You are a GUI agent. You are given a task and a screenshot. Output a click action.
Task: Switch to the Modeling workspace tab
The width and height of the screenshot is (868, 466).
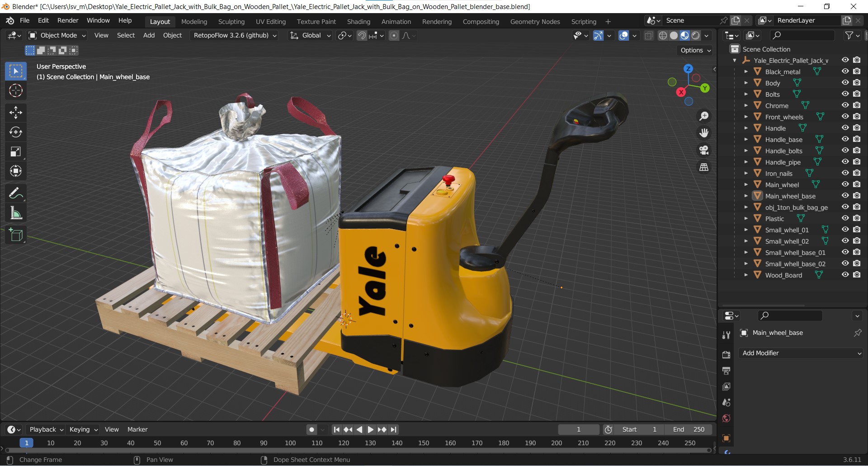click(194, 22)
